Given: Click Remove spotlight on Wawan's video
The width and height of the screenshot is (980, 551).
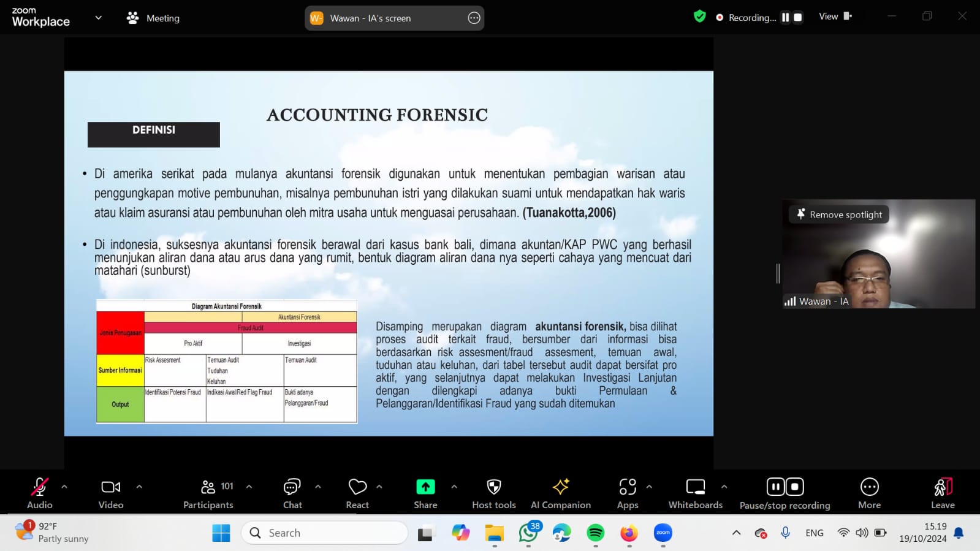Looking at the screenshot, I should tap(839, 215).
